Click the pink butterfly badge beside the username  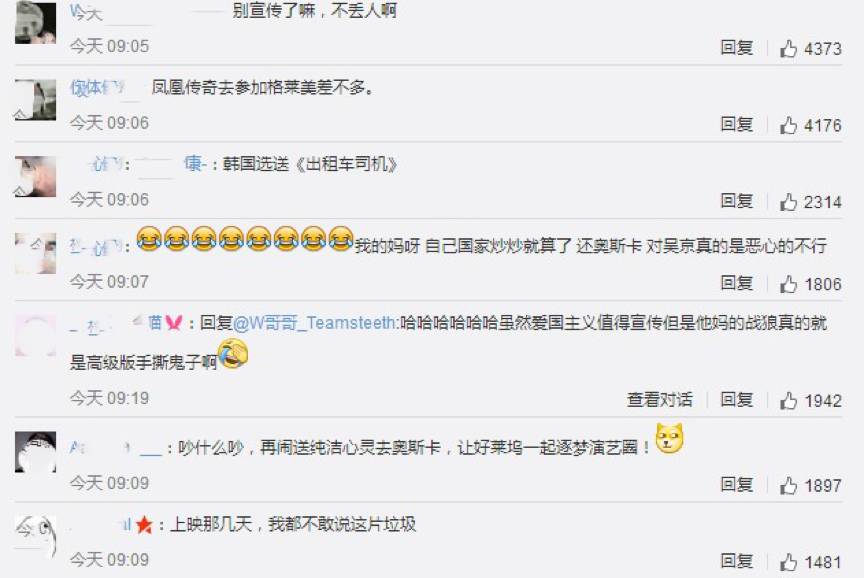pos(174,322)
